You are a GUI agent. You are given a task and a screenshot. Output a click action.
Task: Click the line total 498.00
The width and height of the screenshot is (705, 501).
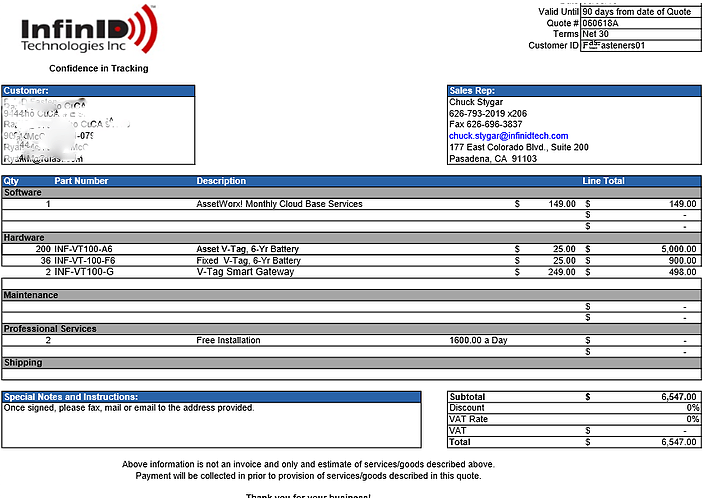[683, 272]
